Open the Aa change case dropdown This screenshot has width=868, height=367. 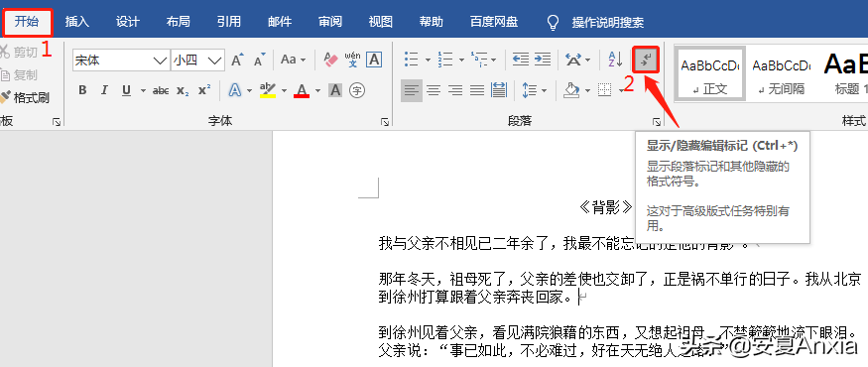tap(293, 60)
